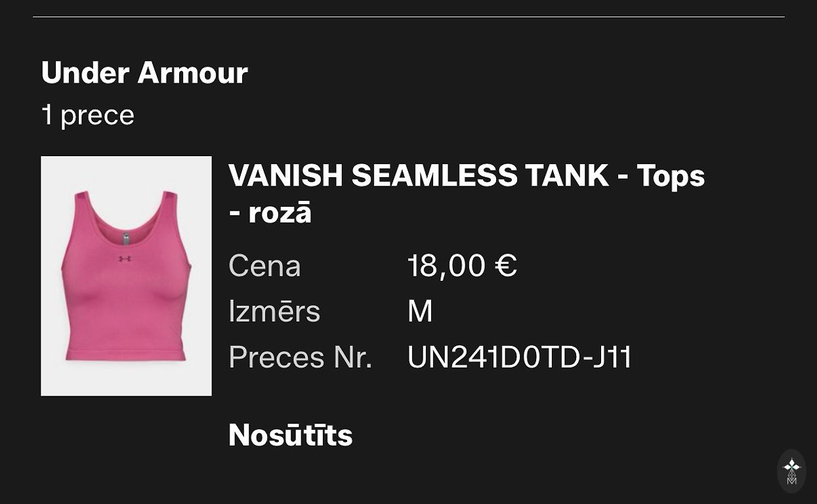Select the 1 prece item count text
This screenshot has width=817, height=504.
pos(88,115)
